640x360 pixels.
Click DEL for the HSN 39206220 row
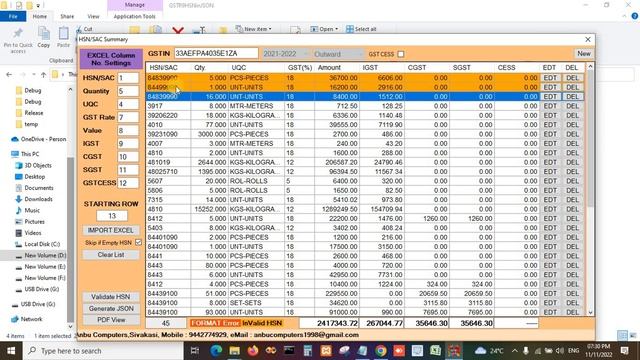point(572,116)
